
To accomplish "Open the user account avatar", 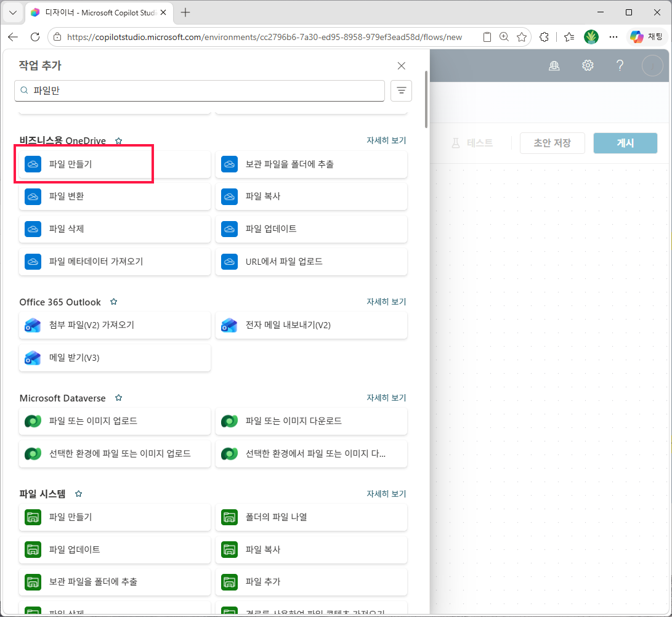I will (x=652, y=65).
